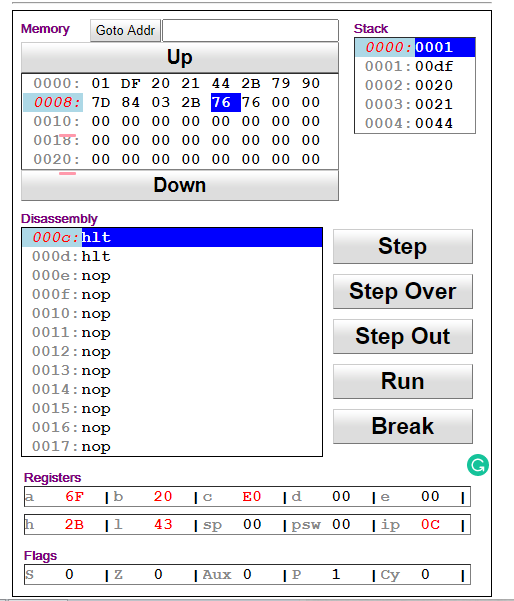This screenshot has width=514, height=601.
Task: Click the Disassembly section heading
Action: 59,219
